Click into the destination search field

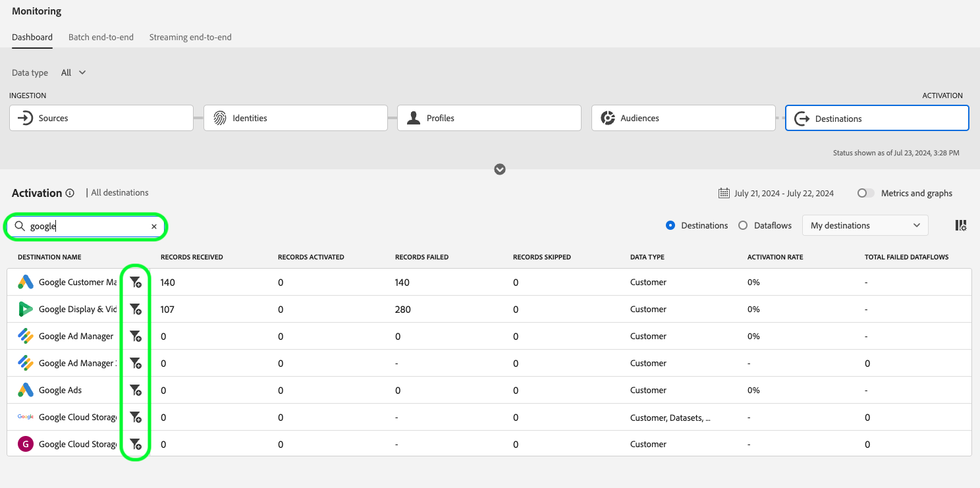click(x=89, y=227)
